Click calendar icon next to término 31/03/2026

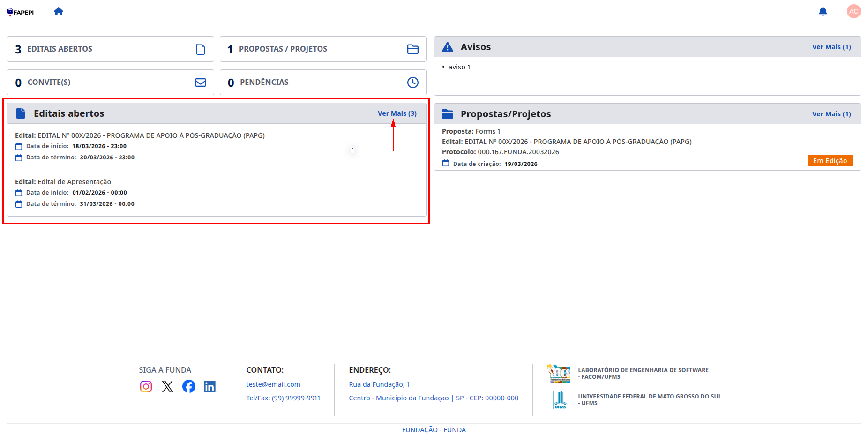point(19,204)
